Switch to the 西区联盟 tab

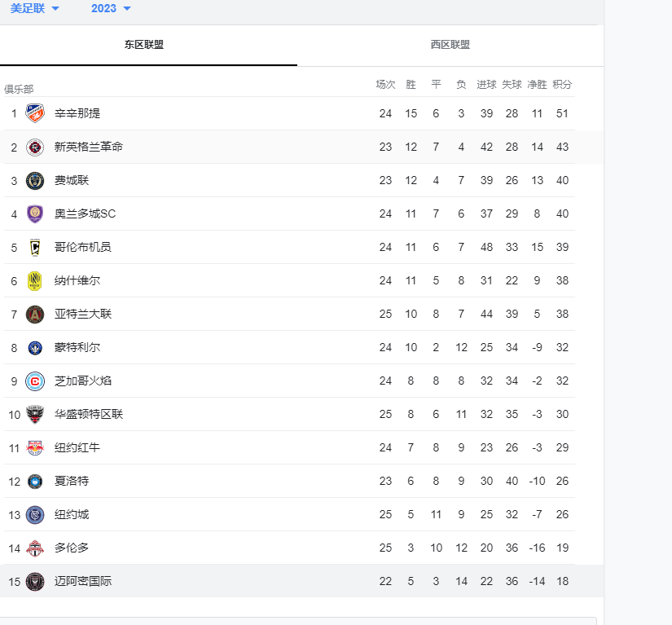(x=450, y=45)
